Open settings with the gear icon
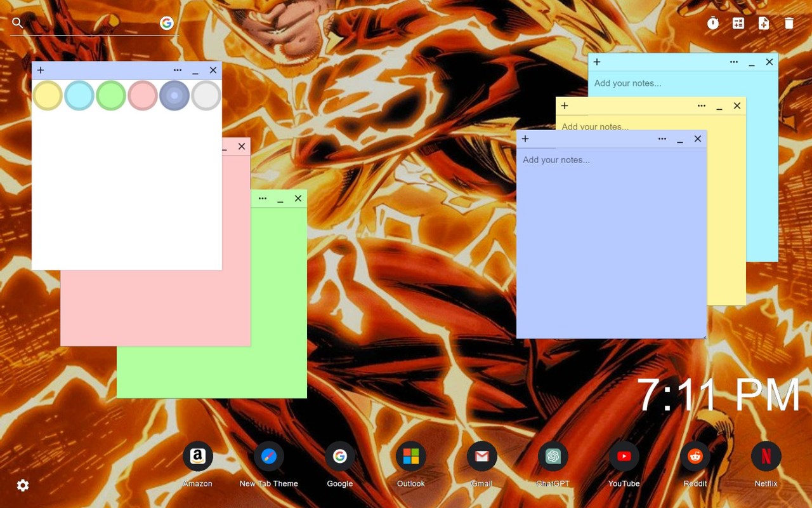Viewport: 812px width, 508px height. [23, 486]
